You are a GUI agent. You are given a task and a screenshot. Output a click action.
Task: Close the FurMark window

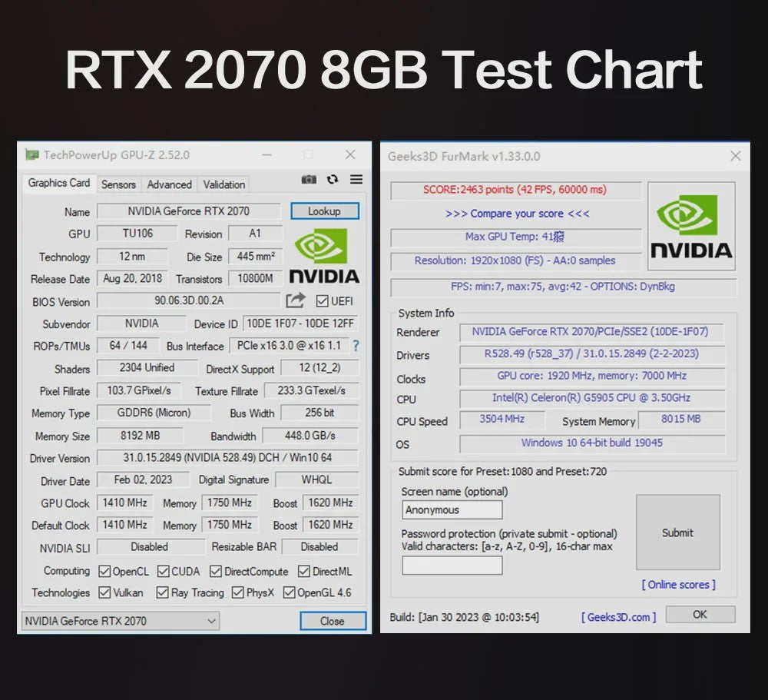[x=735, y=156]
